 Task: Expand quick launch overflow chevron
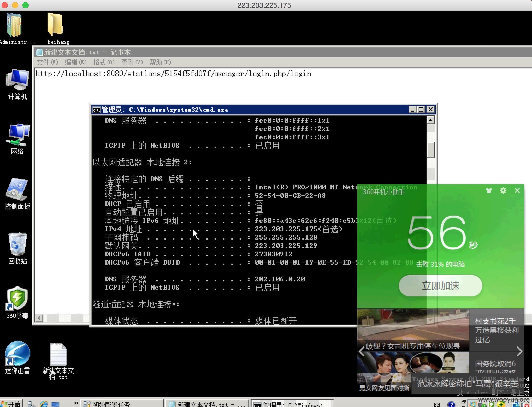[x=76, y=403]
